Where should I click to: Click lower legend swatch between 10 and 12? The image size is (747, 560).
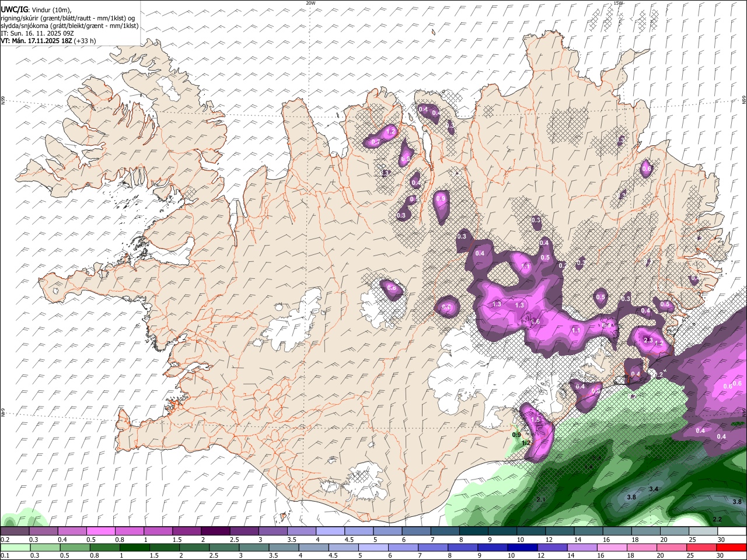522,548
